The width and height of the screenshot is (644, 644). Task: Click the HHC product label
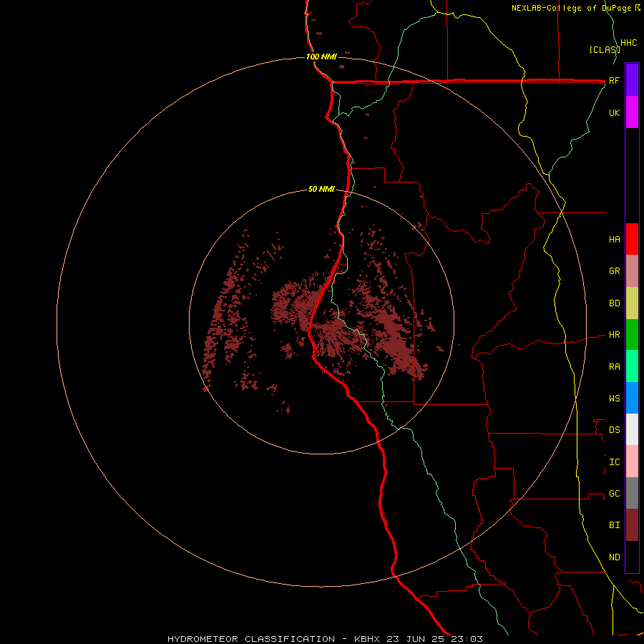628,43
